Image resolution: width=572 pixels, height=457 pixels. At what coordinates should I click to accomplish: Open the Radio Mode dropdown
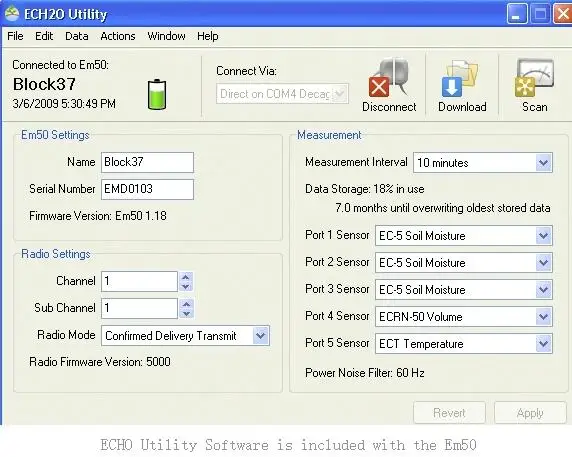pyautogui.click(x=260, y=336)
